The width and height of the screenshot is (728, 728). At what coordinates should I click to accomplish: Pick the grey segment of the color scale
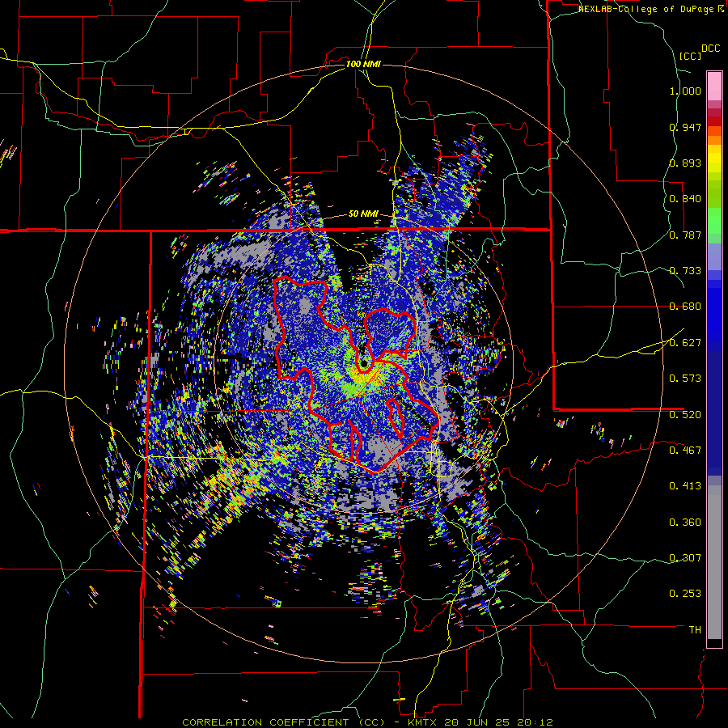(x=714, y=562)
